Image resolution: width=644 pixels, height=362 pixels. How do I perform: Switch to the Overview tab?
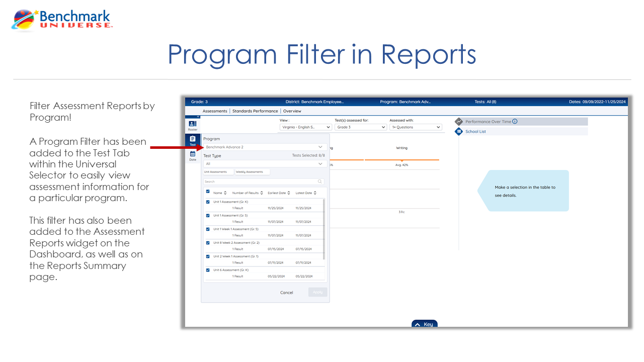tap(292, 111)
